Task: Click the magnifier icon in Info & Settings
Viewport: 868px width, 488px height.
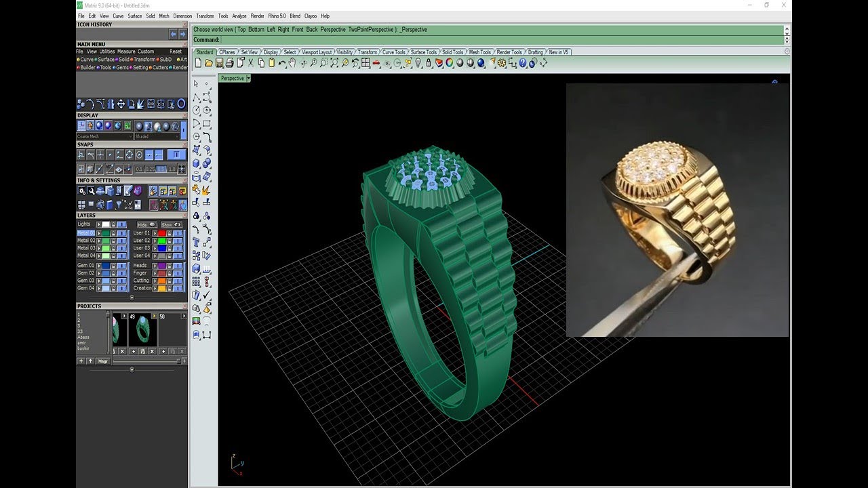Action: pos(91,191)
